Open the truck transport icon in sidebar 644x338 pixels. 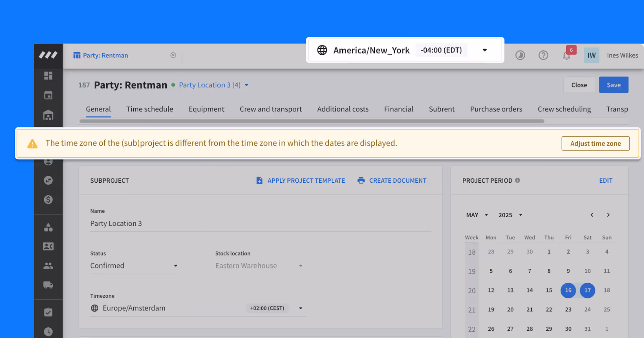click(48, 285)
